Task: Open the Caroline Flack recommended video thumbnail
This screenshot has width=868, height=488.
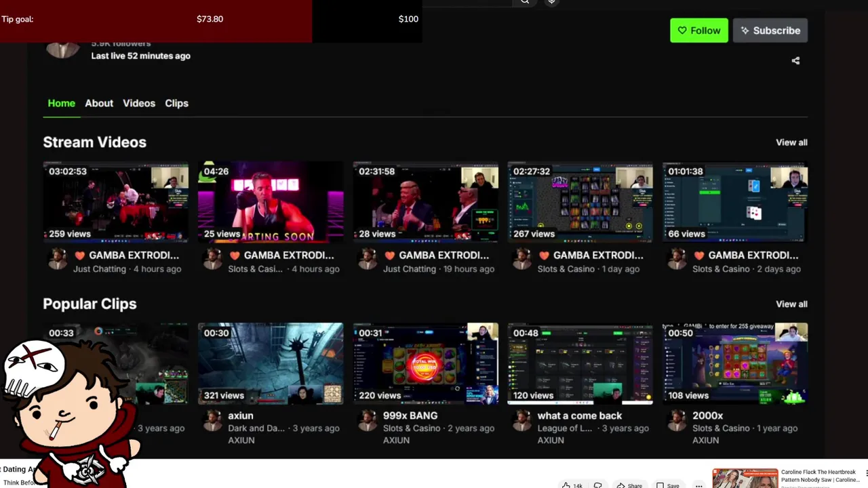Action: pos(745,478)
